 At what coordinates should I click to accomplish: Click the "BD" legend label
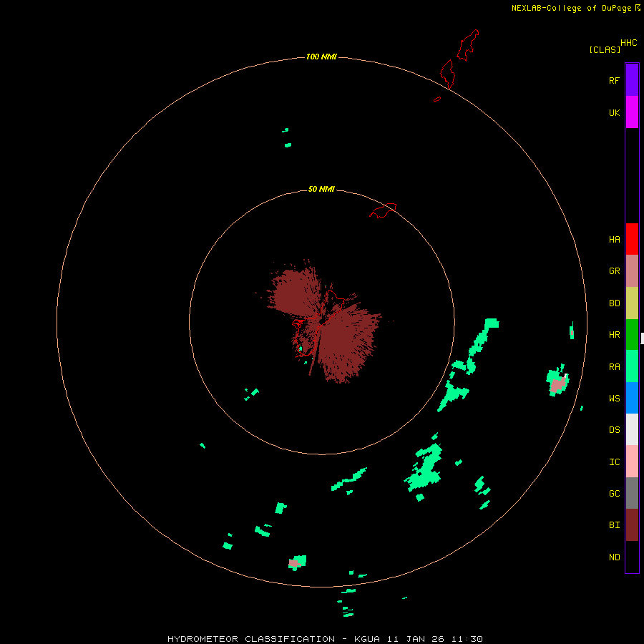pos(615,303)
